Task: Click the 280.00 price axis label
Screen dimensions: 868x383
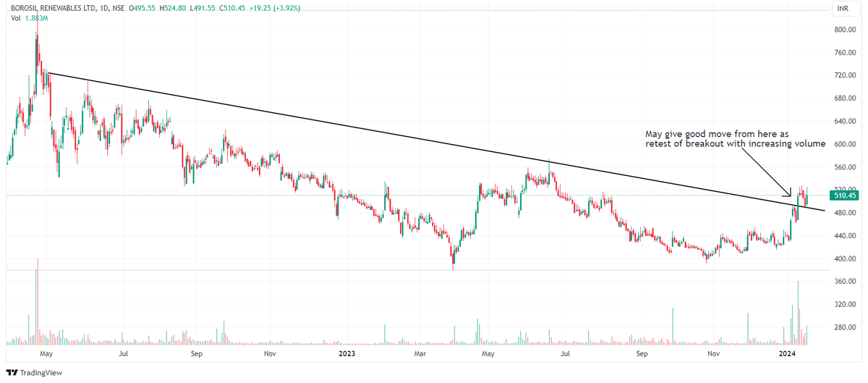Action: tap(844, 328)
